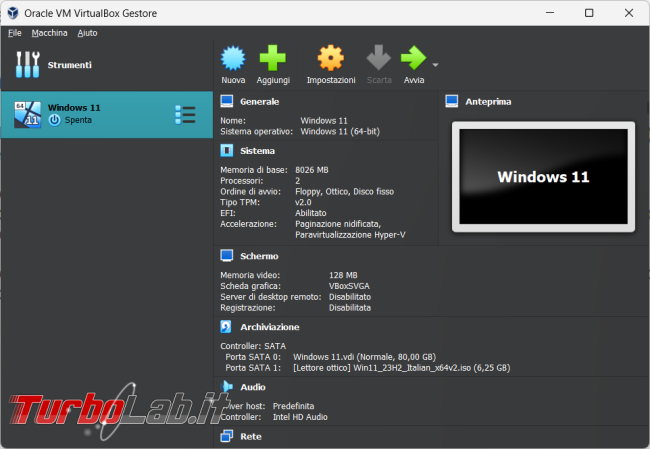Click the Win11_23H2_Italian_x64v2.iso optical entry

[401, 368]
